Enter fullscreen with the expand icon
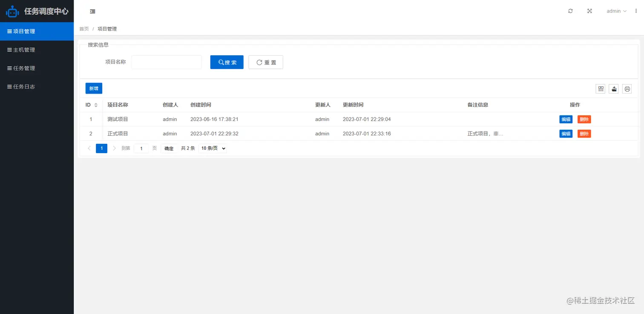644x314 pixels. point(590,11)
